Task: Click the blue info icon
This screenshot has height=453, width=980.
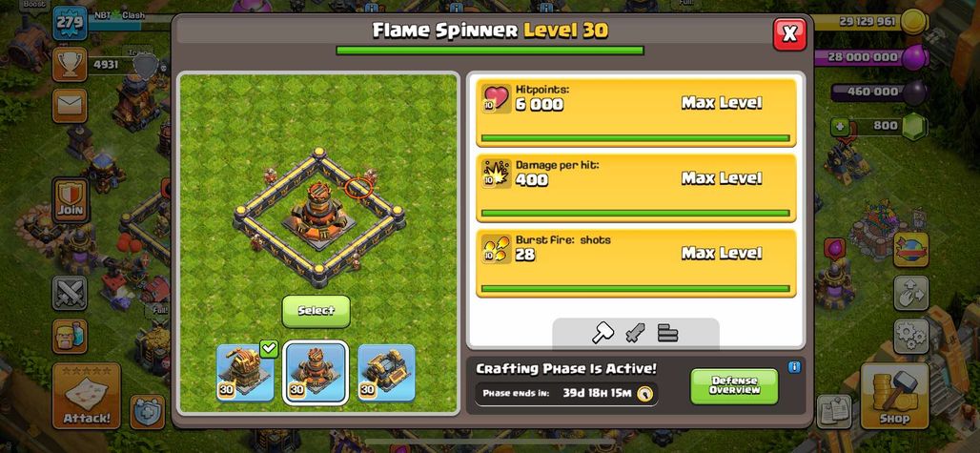Action: coord(794,367)
